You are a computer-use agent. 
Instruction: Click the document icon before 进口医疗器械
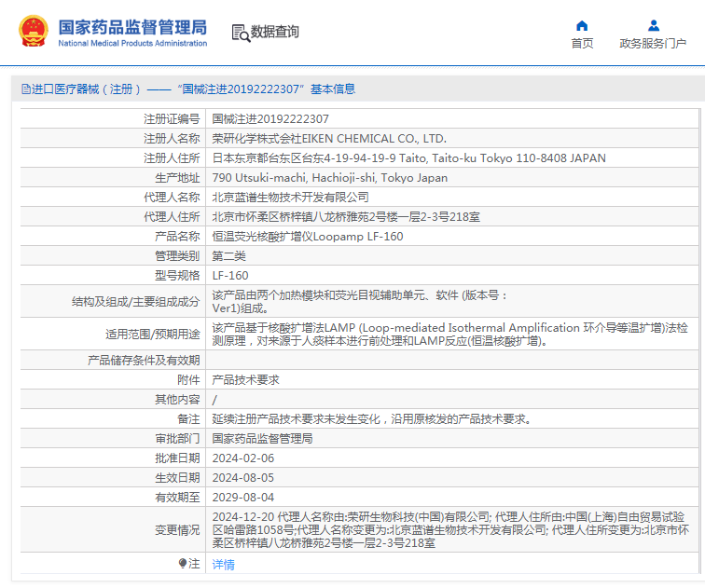point(26,89)
